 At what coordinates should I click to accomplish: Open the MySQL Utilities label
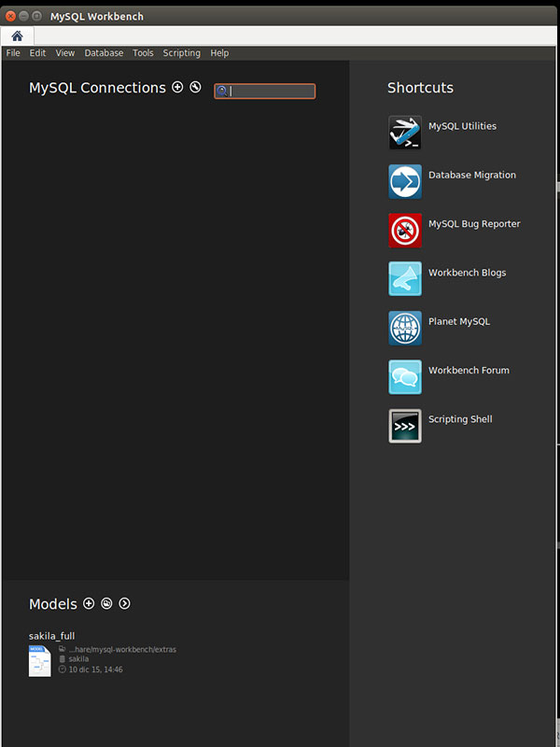pos(462,126)
